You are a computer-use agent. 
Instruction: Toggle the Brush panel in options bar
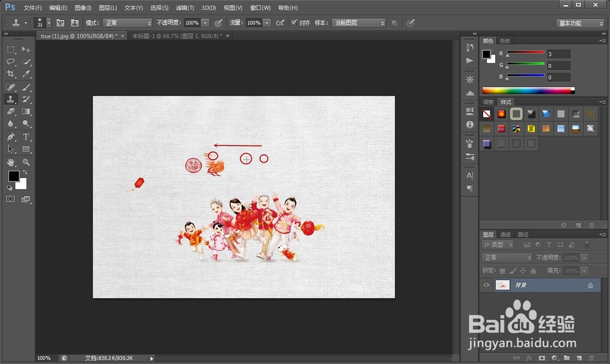click(x=60, y=23)
